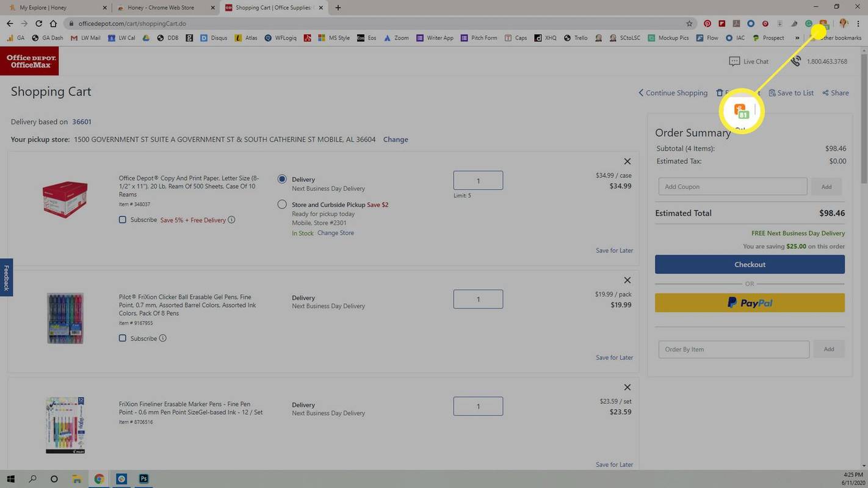The height and width of the screenshot is (488, 868).
Task: Pay with the PayPal button
Action: tap(750, 303)
